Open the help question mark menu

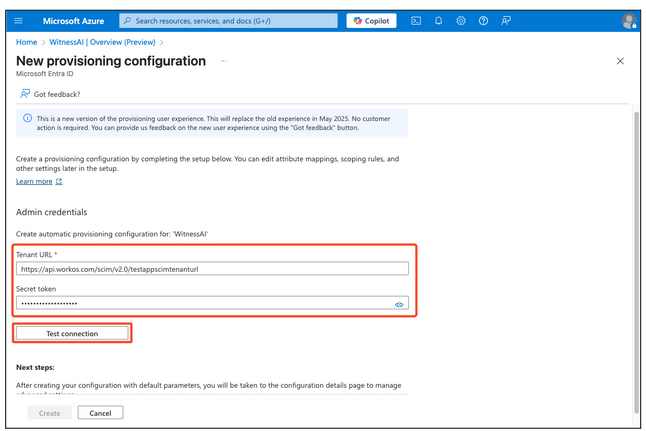(x=483, y=21)
